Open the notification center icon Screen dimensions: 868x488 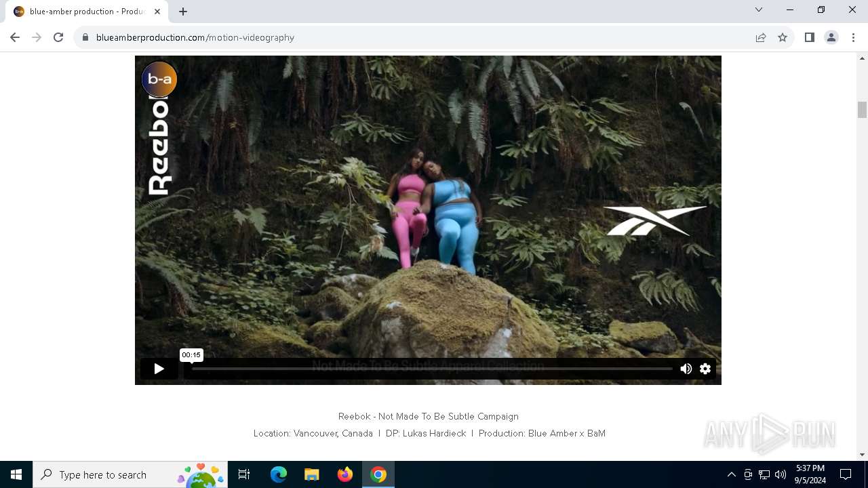[x=846, y=474]
